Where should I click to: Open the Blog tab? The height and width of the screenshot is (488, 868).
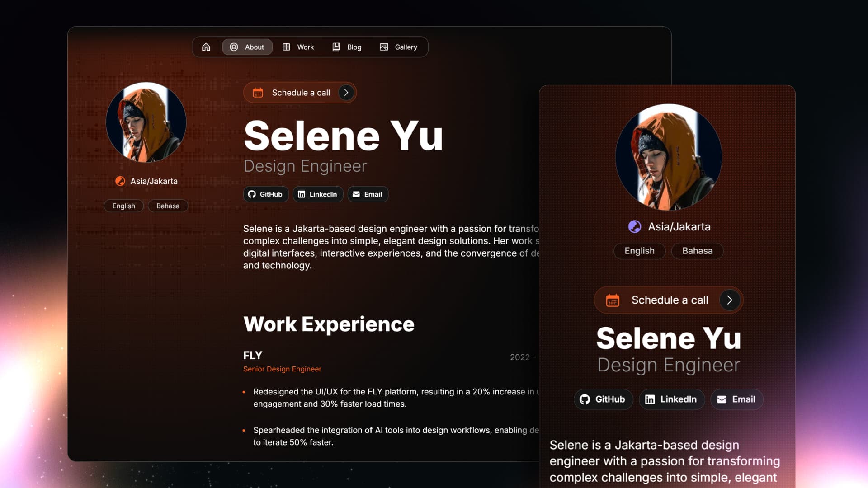347,47
